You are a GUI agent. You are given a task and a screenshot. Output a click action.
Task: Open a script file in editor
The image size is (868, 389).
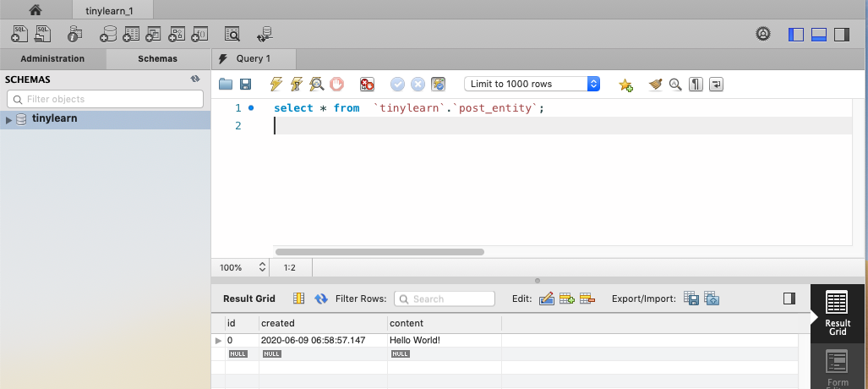pyautogui.click(x=226, y=85)
